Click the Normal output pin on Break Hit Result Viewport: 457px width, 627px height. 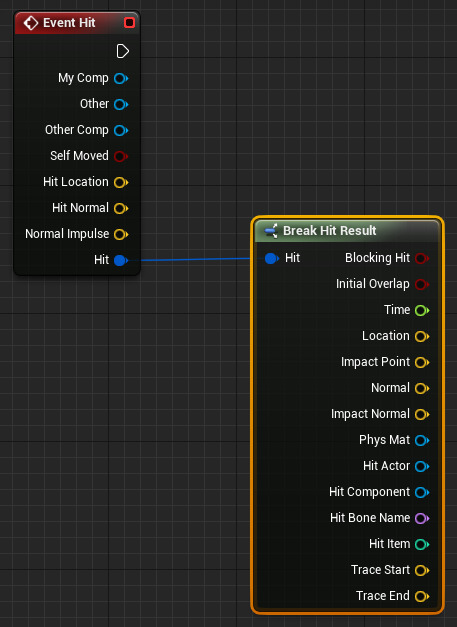pyautogui.click(x=422, y=388)
